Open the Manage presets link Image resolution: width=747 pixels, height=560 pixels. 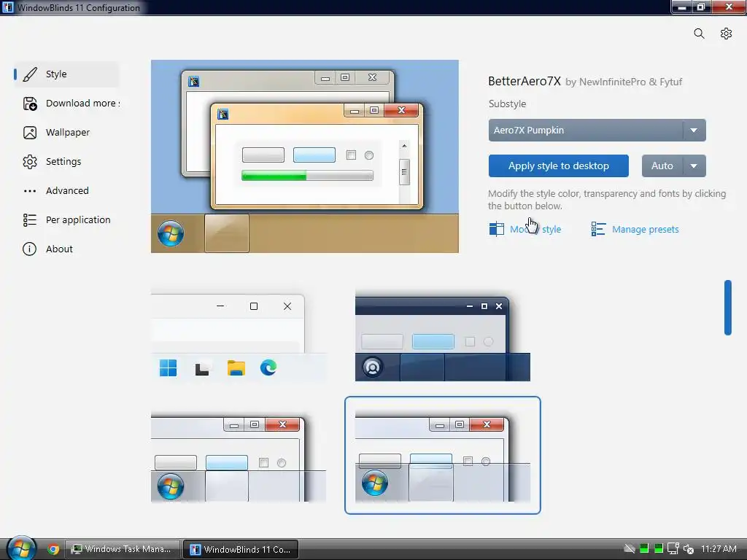635,229
